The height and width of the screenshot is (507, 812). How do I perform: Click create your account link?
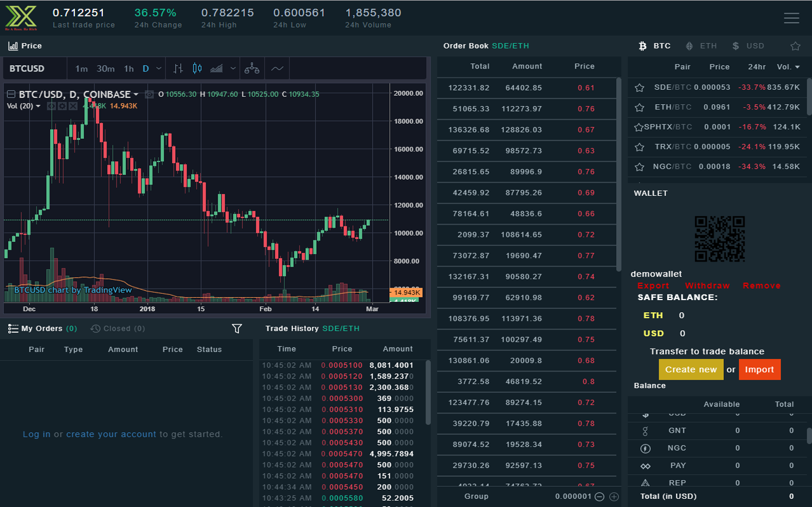pos(111,434)
